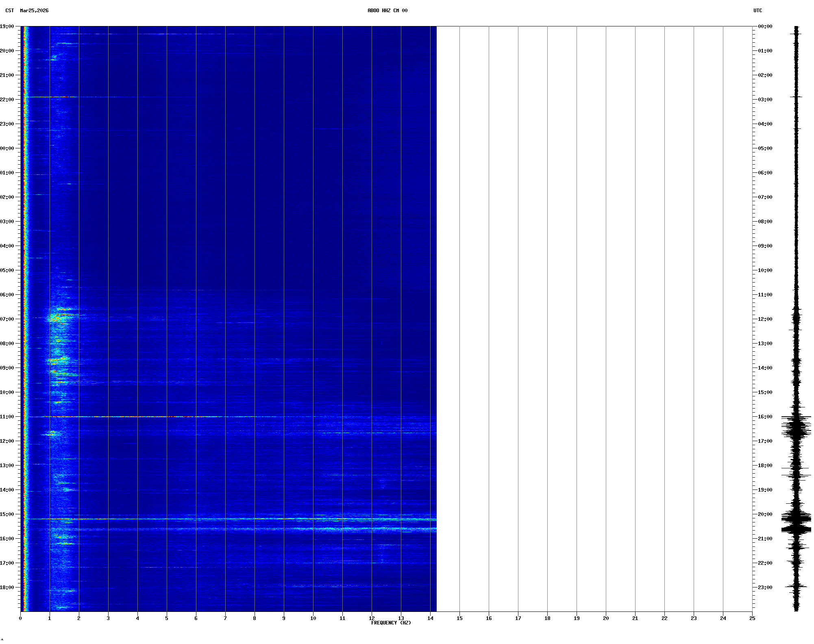Click the 14 Hz frequency tick label

click(x=430, y=618)
